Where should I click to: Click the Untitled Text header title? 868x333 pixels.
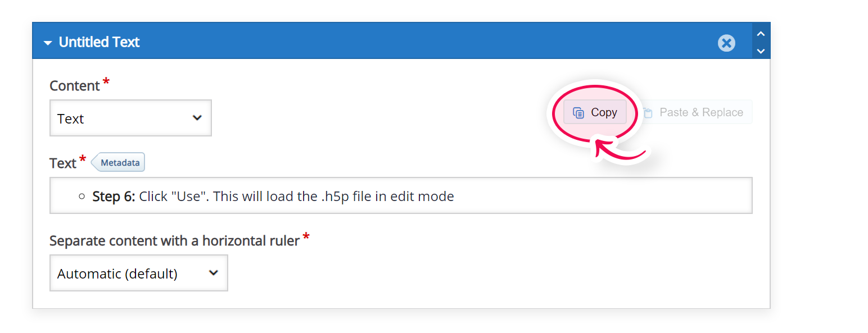(99, 42)
